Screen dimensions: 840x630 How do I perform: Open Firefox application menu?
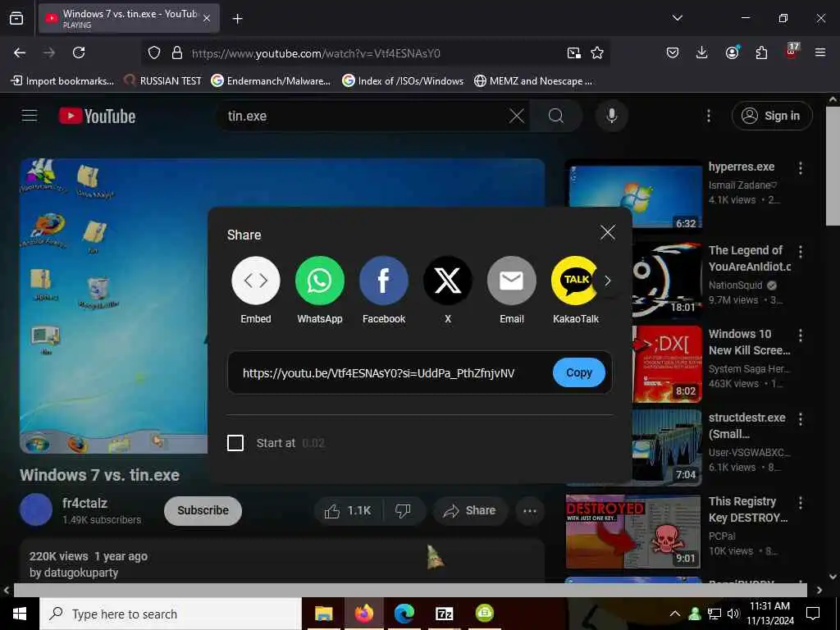point(820,52)
